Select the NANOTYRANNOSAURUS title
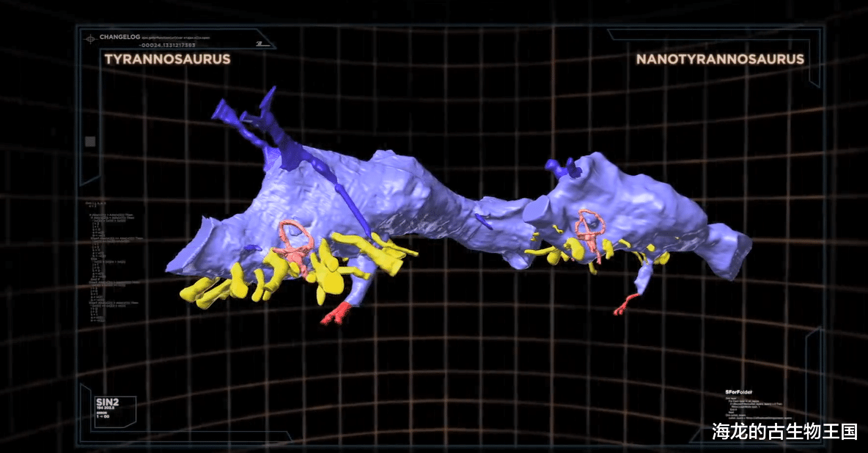This screenshot has height=453, width=868. point(720,59)
